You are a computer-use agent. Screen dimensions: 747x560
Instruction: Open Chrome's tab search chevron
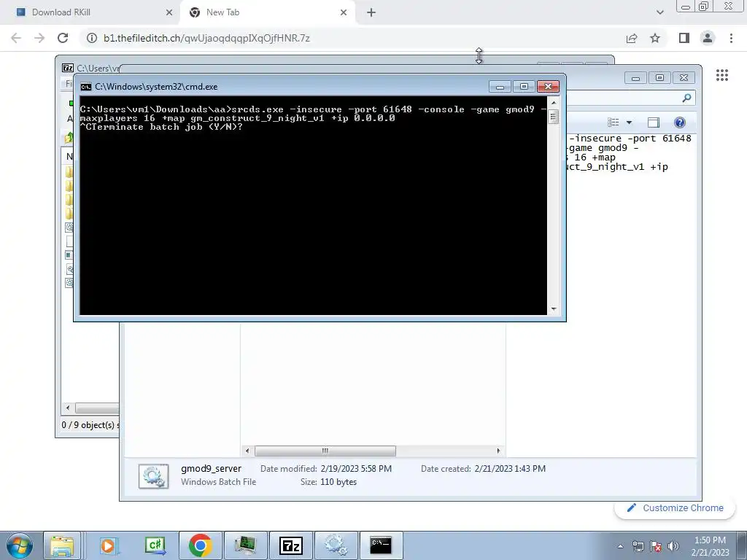pos(659,12)
